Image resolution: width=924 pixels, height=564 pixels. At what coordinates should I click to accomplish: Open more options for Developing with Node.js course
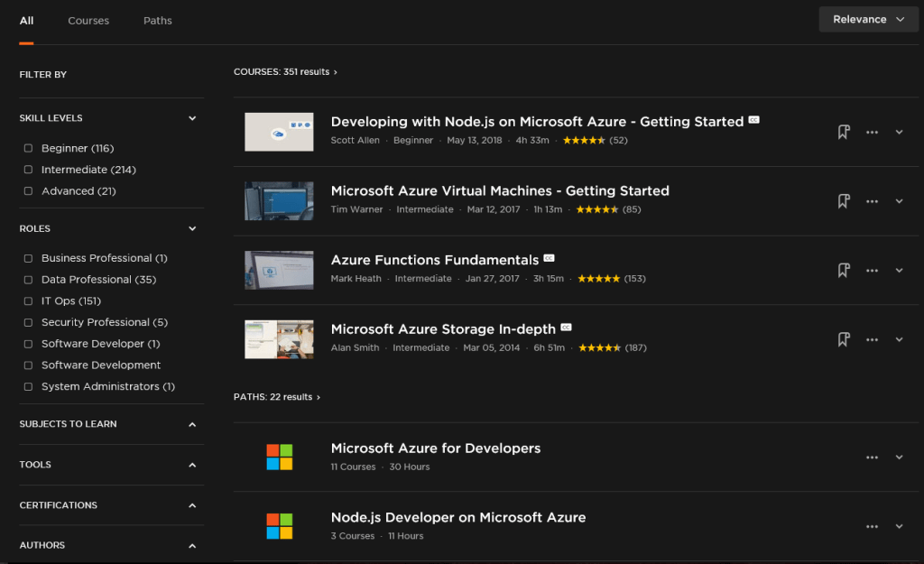point(873,132)
